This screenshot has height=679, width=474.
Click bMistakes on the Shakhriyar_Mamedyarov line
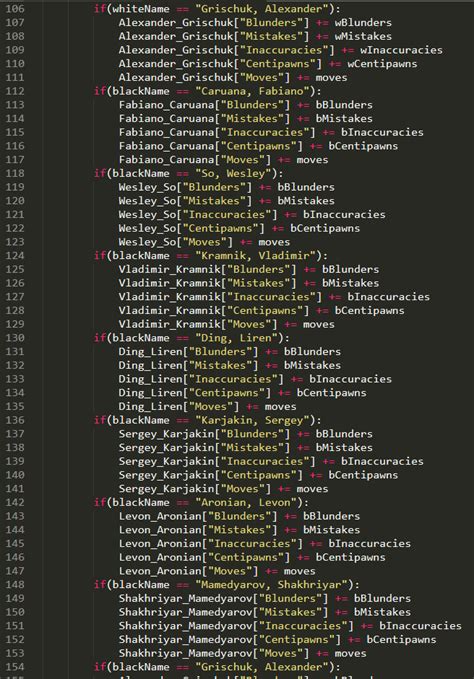382,612
